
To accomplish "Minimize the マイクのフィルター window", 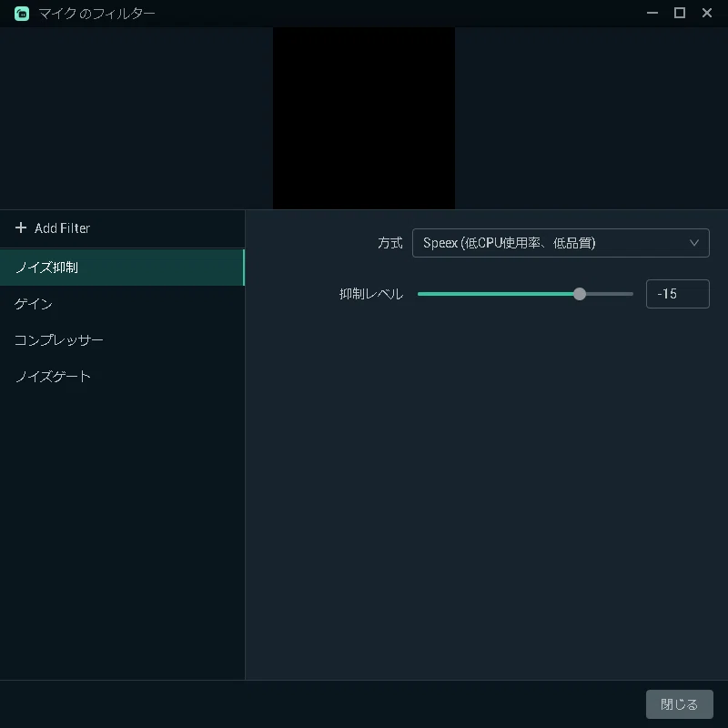I will pos(652,13).
